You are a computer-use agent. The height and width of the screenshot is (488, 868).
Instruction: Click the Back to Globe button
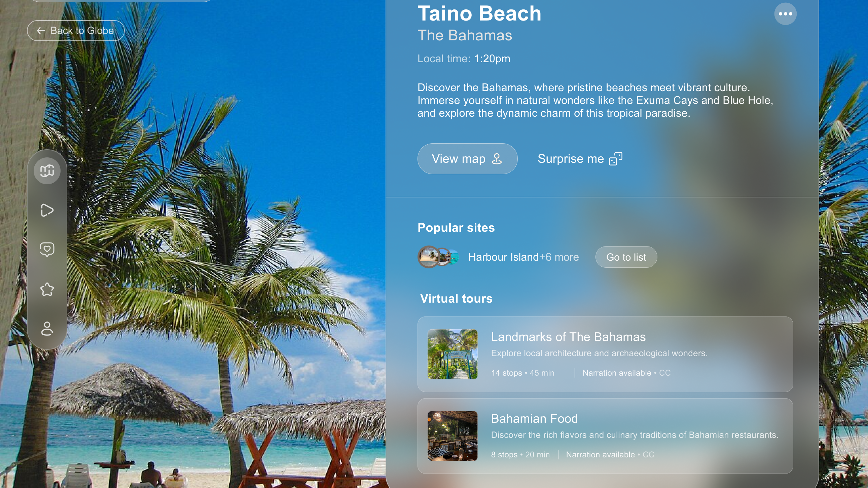(x=76, y=31)
